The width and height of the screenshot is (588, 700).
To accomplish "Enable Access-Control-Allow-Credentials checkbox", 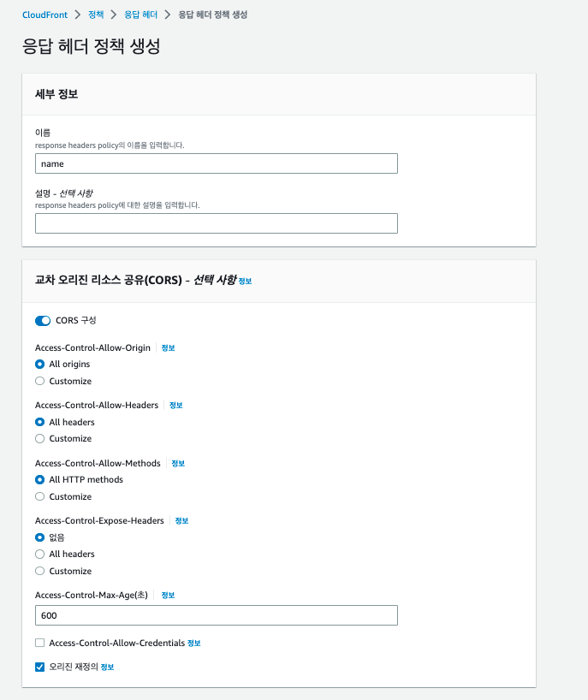I will (39, 643).
